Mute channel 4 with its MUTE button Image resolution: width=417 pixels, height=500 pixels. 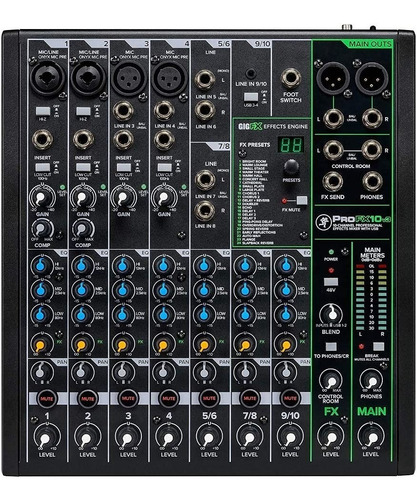(169, 398)
